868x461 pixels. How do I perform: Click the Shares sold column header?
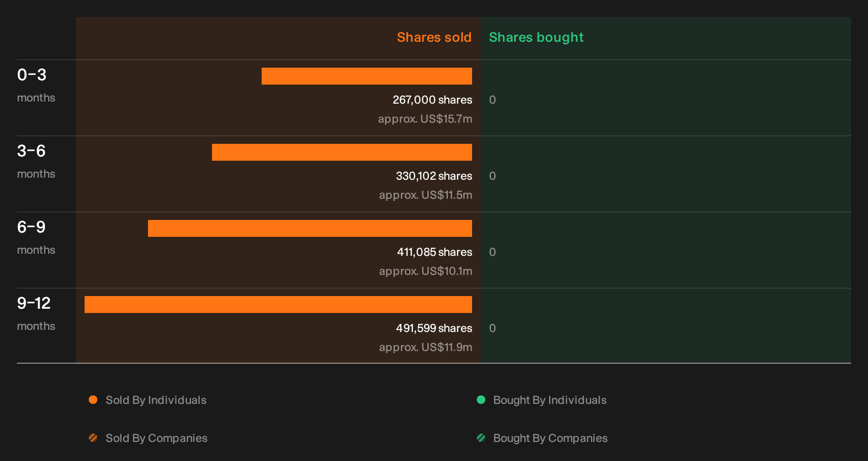[x=434, y=38]
